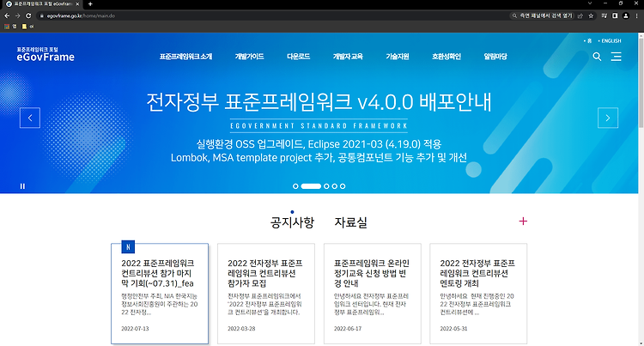
Task: Pause the banner slideshow
Action: (22, 186)
